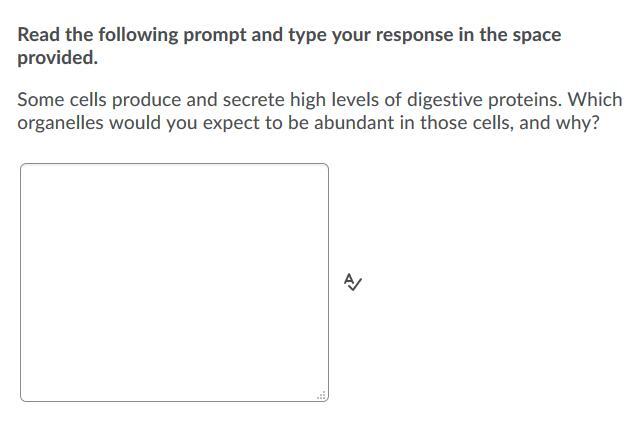Click the word 'Which' in the prompt
Image resolution: width=632 pixels, height=427 pixels.
595,101
